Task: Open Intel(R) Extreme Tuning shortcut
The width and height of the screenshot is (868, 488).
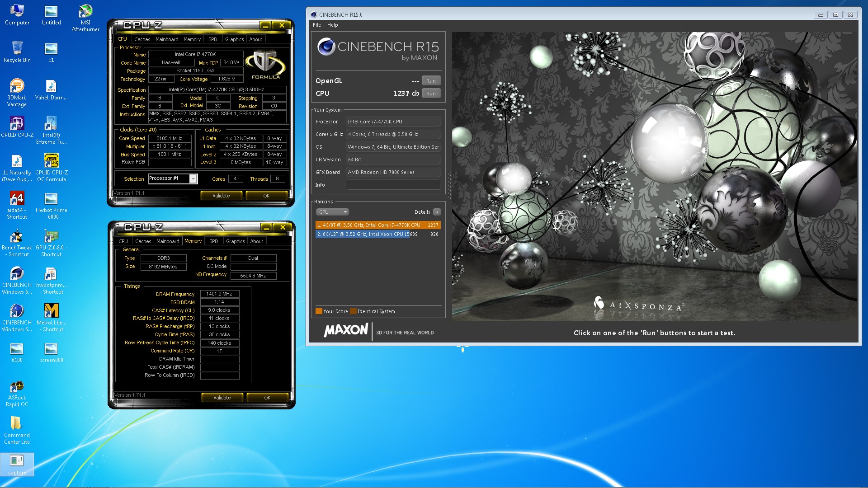Action: click(x=51, y=130)
